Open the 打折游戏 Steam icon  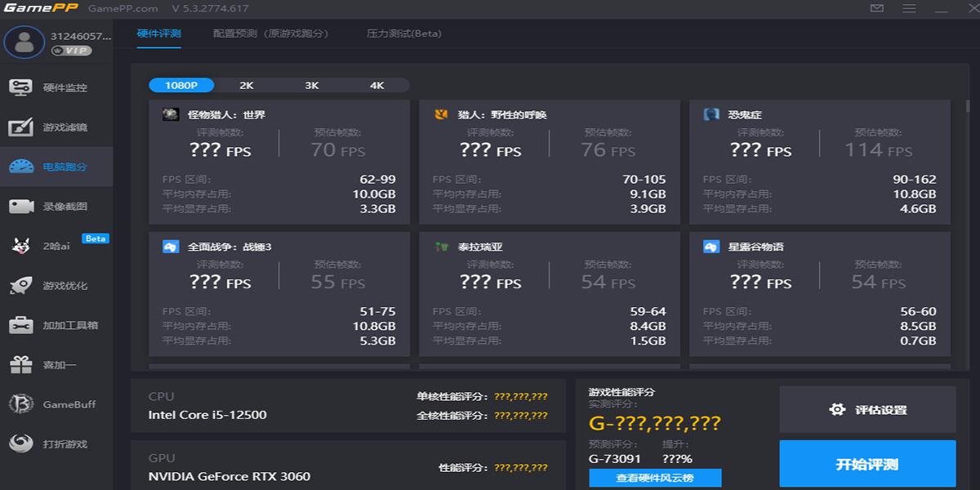pyautogui.click(x=21, y=443)
